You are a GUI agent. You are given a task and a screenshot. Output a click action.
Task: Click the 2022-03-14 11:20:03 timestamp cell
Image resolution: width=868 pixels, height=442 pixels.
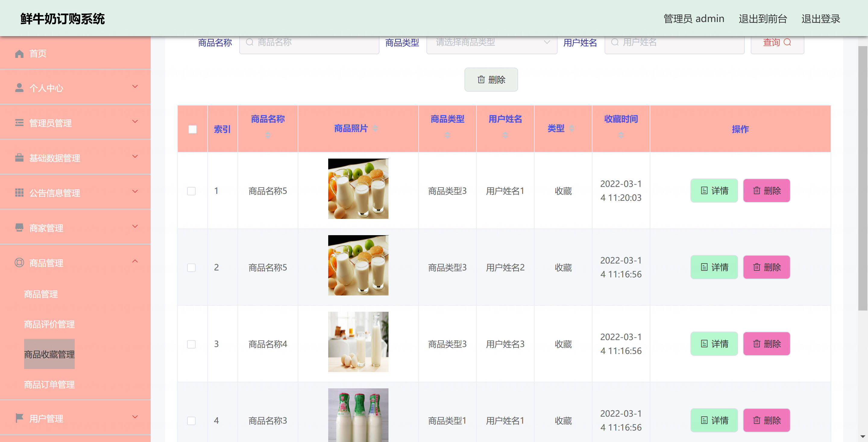[x=621, y=191]
